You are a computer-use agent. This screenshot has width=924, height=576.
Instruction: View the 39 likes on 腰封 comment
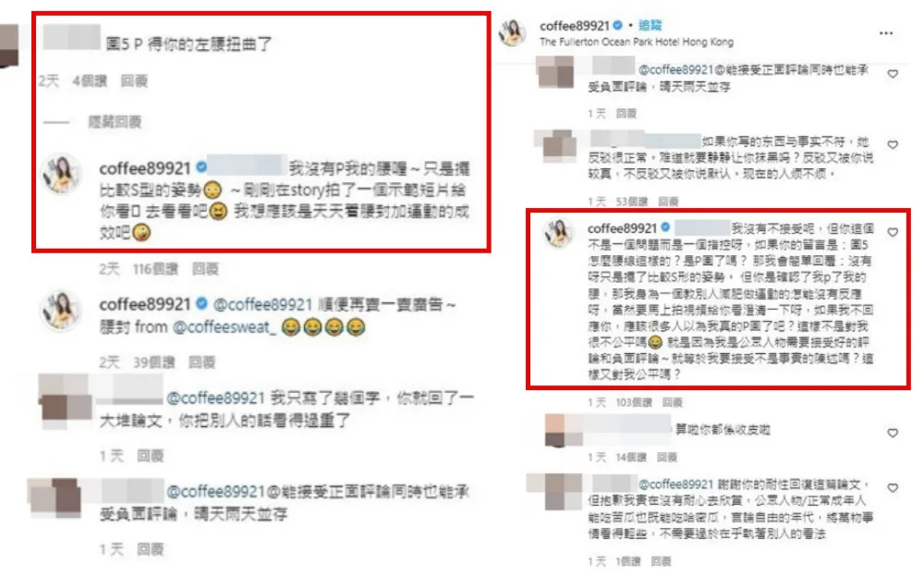[153, 362]
